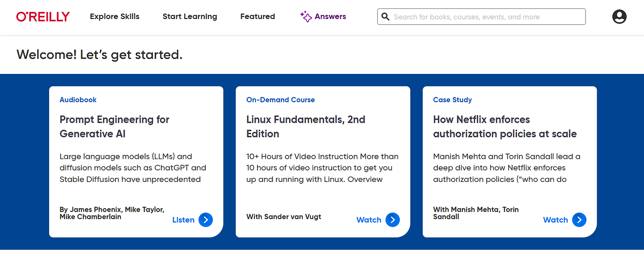This screenshot has width=644, height=278.
Task: Open the Prompt Engineering for Generative AI title
Action: [x=115, y=127]
